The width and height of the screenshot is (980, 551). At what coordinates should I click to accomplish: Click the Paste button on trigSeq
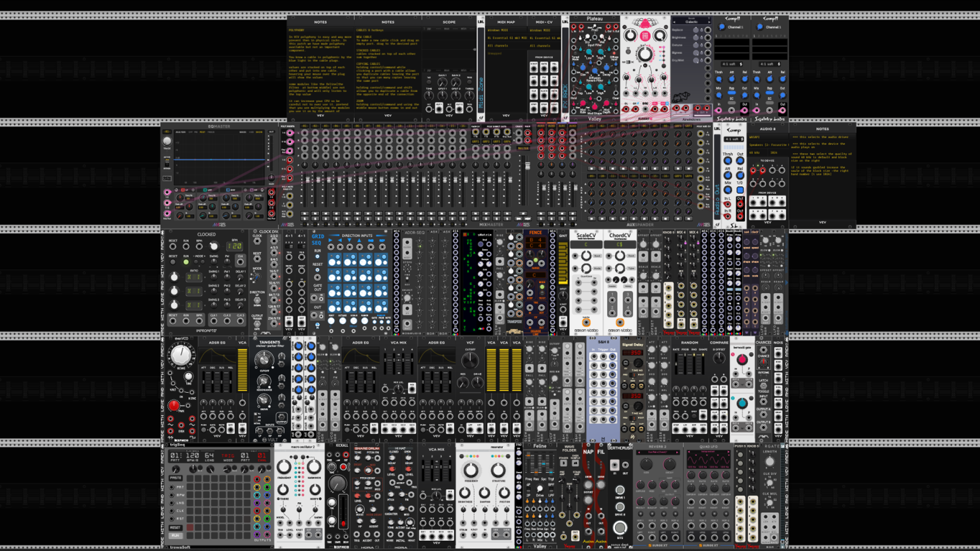[176, 478]
